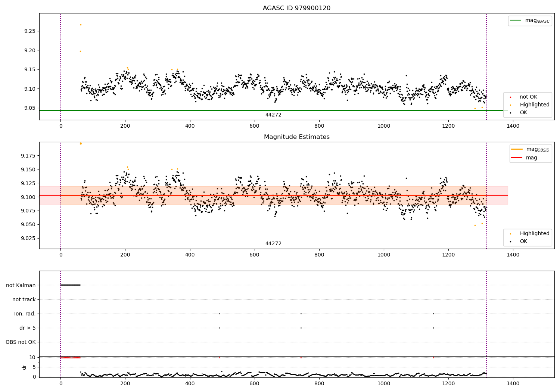Click the "dr > 5" axis label

28,328
